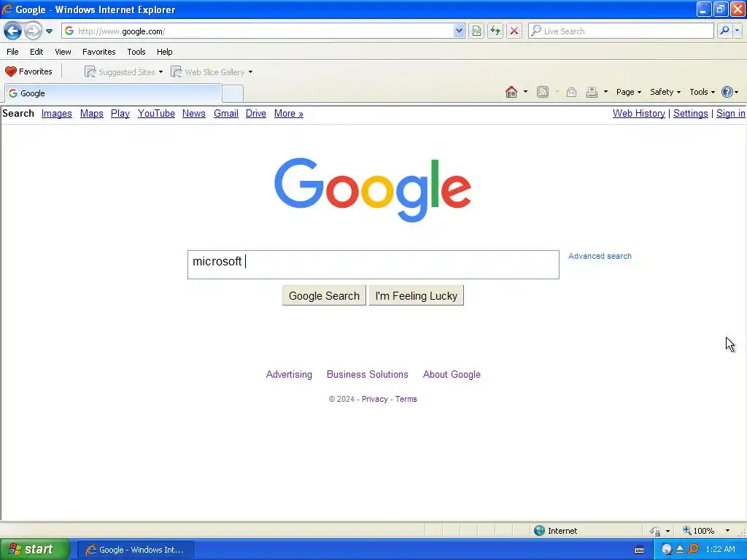Open the search provider options dropdown
The image size is (747, 560).
click(x=737, y=31)
